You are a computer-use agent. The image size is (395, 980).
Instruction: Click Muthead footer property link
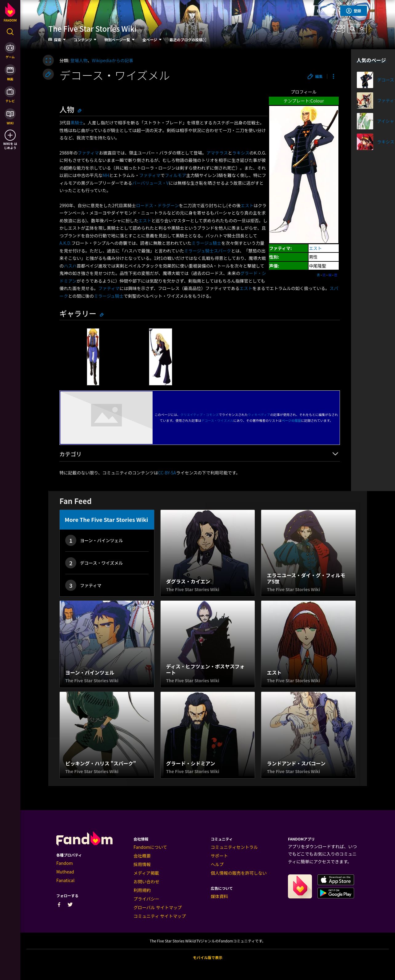click(65, 872)
